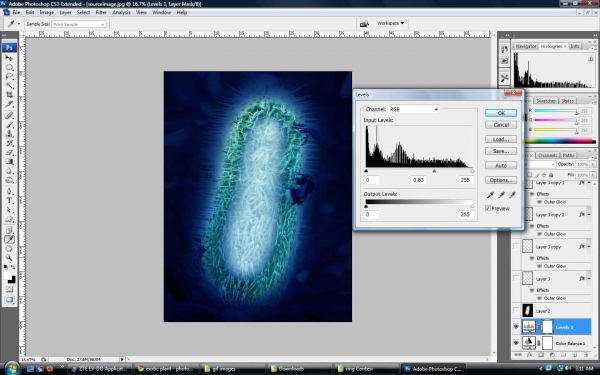Select the Crop tool
The width and height of the screenshot is (600, 375).
click(9, 95)
